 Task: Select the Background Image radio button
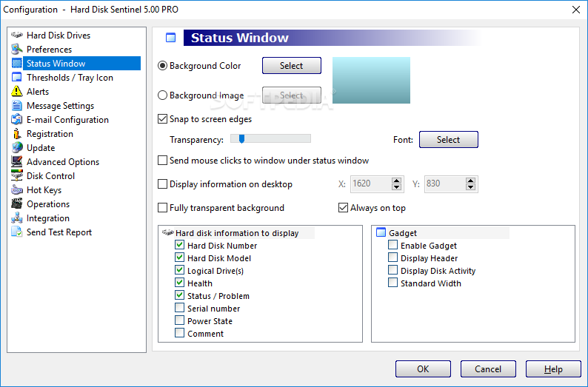tap(162, 95)
